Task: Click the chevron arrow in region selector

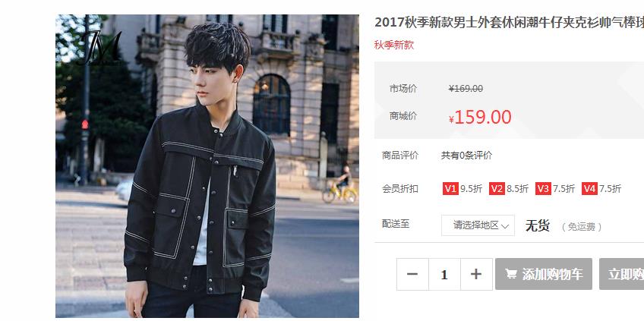Action: pos(505,226)
